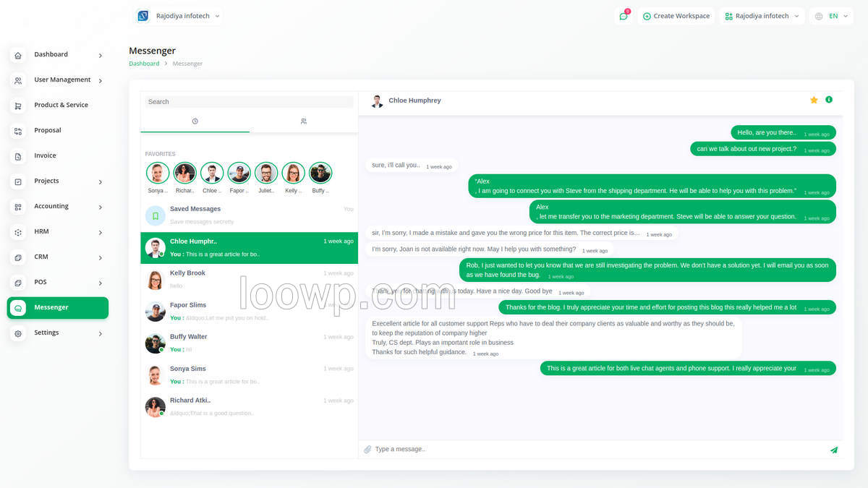Follow the Dashboard breadcrumb link
The width and height of the screenshot is (868, 488).
coord(144,64)
